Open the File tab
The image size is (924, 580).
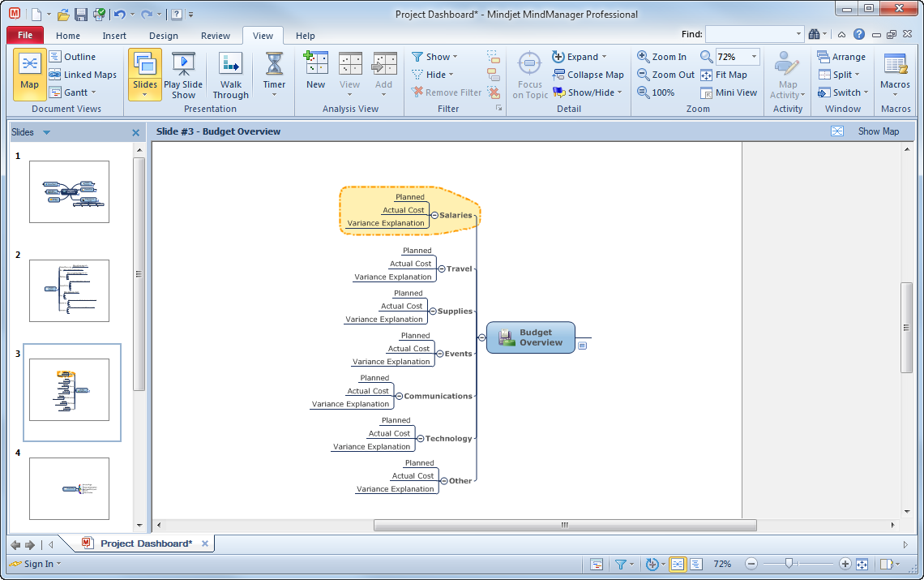pos(25,36)
